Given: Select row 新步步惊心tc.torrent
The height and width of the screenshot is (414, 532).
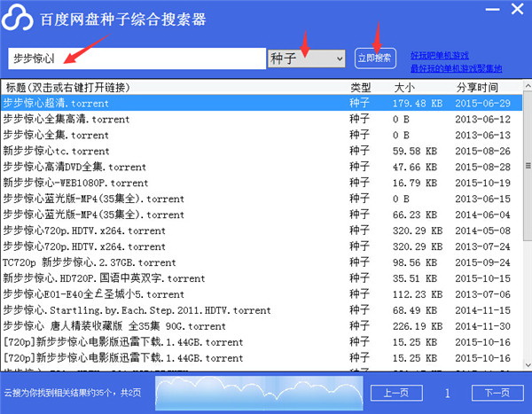Looking at the screenshot, I should (x=262, y=151).
